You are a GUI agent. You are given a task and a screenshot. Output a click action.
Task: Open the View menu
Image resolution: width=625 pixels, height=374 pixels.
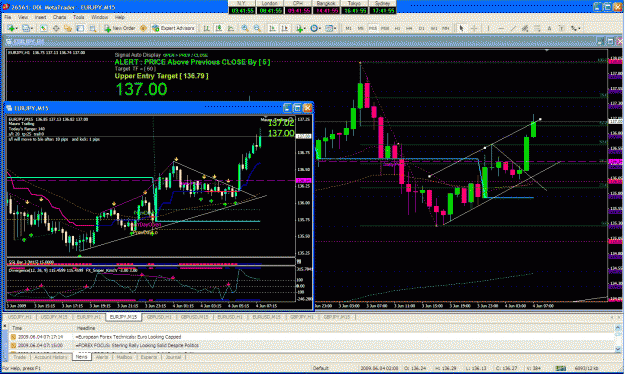pos(23,18)
